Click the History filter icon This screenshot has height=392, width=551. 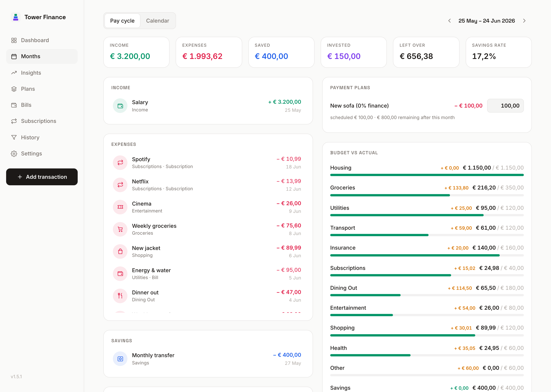coord(14,137)
